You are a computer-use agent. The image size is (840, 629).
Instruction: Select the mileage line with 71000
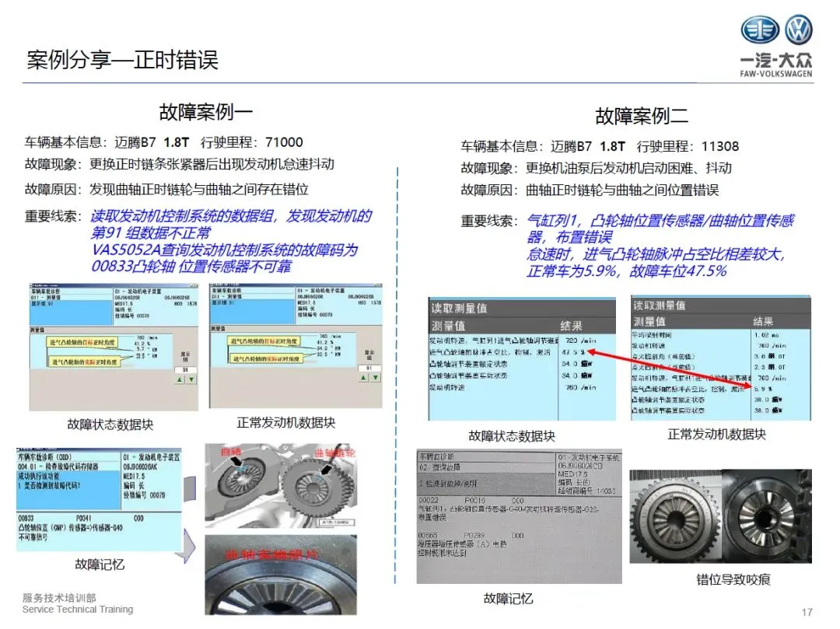[163, 142]
